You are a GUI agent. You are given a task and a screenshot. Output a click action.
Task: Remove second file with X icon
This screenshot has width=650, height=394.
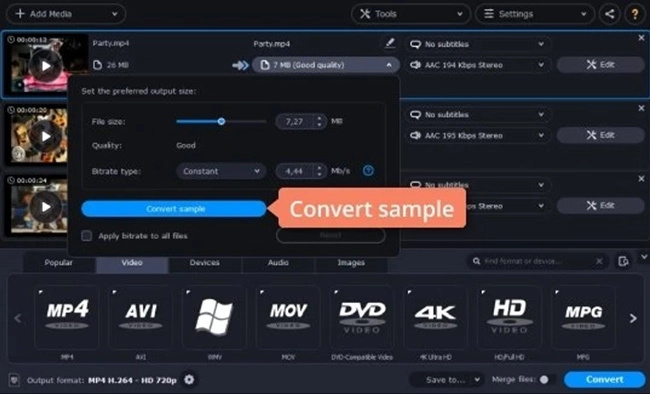(641, 108)
